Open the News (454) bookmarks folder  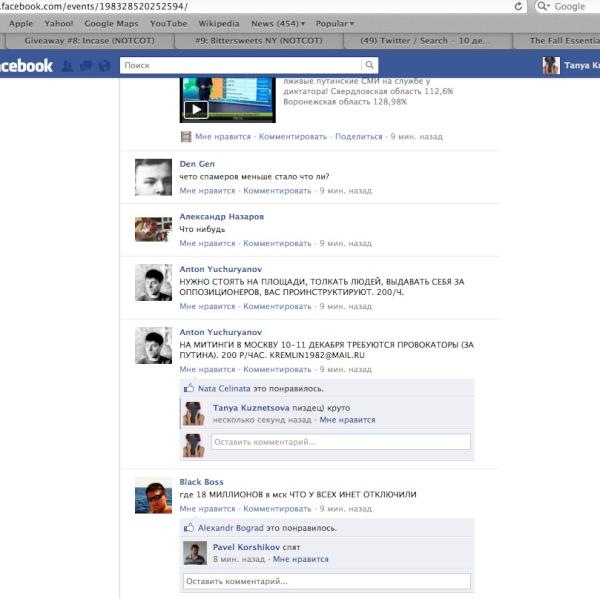(x=276, y=23)
